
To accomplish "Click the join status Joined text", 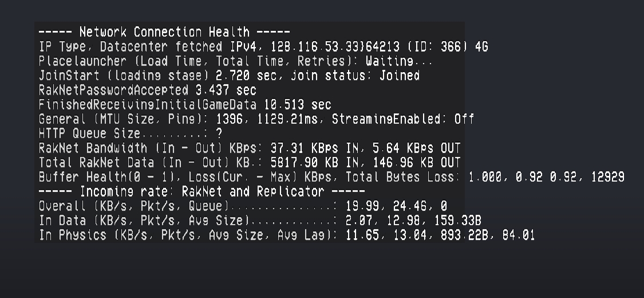I will point(355,76).
